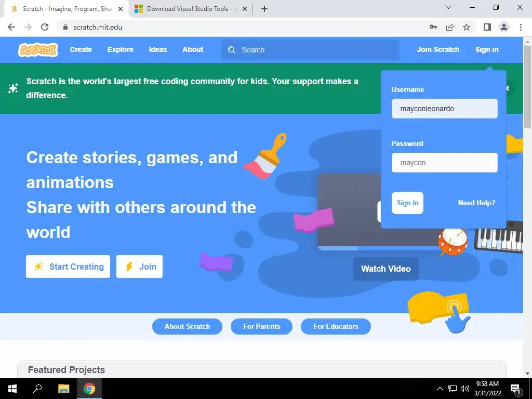
Task: Open the Chrome profile avatar
Action: click(x=504, y=27)
